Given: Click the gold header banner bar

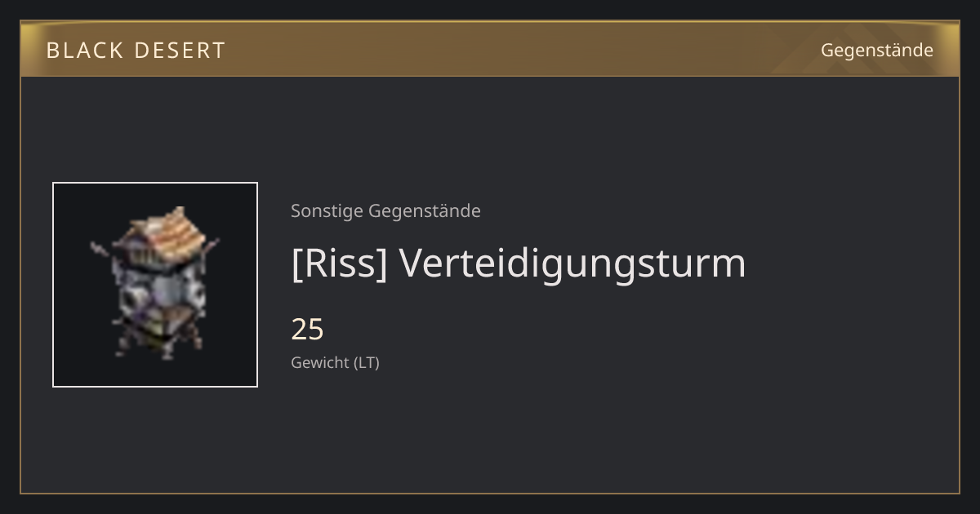Looking at the screenshot, I should [x=490, y=49].
